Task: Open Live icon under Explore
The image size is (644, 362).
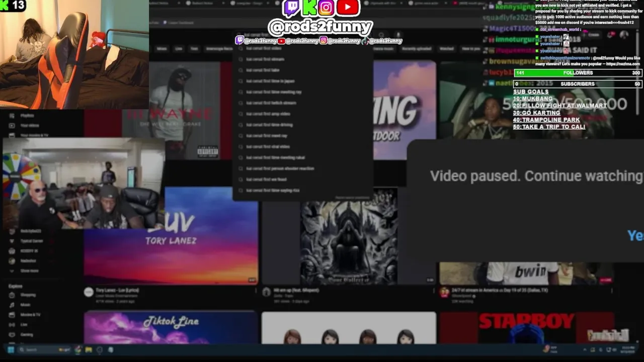Action: point(12,325)
